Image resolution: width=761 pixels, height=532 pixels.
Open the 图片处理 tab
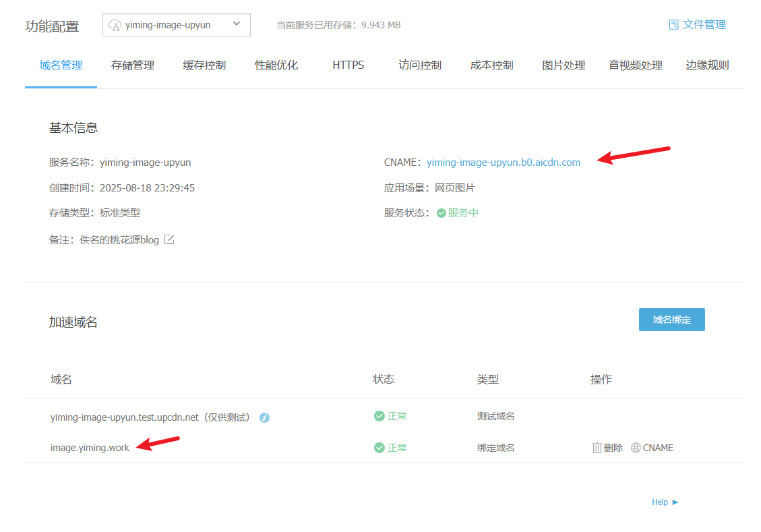point(564,65)
